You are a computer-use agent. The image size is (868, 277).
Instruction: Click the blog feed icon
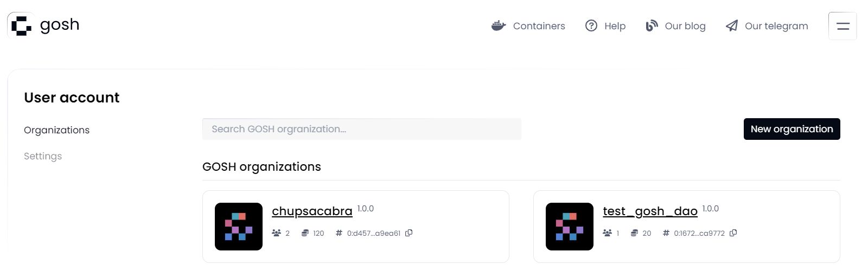click(x=651, y=25)
